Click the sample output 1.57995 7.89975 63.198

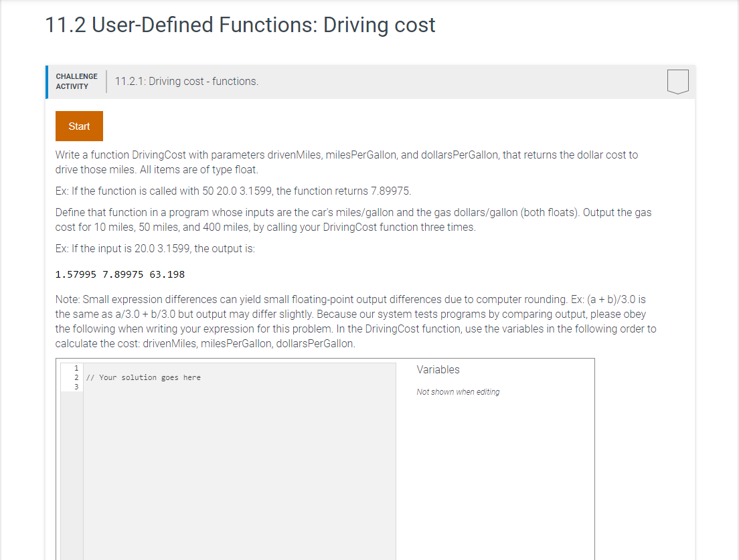pyautogui.click(x=119, y=274)
